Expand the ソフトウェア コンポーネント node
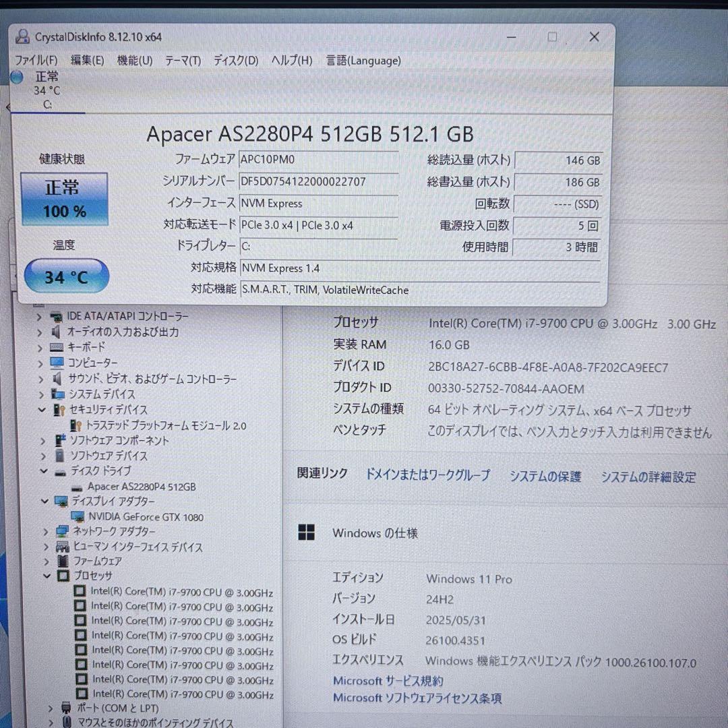The image size is (728, 728). pos(43,441)
